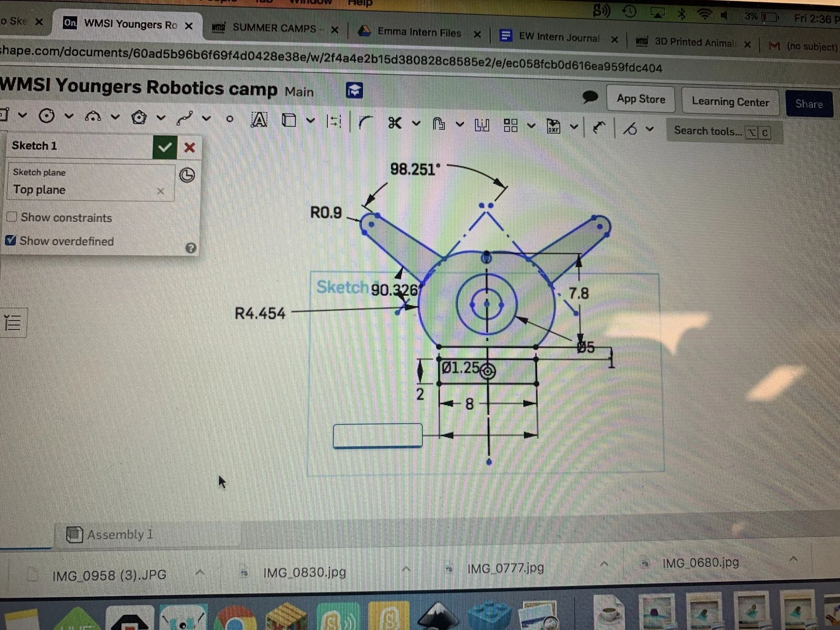Select the Mirror sketch tool
The width and height of the screenshot is (840, 630).
[x=481, y=126]
